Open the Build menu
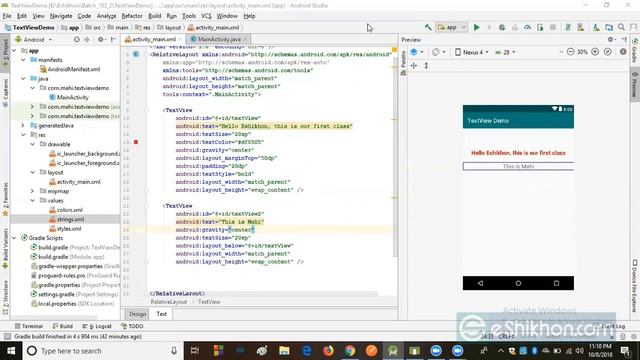This screenshot has height=360, width=640. pos(154,16)
